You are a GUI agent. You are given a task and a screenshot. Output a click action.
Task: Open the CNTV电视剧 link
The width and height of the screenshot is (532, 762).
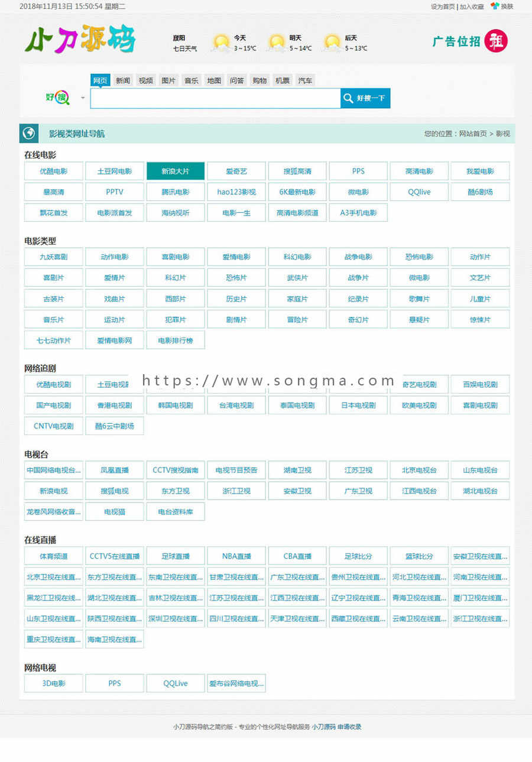click(54, 426)
